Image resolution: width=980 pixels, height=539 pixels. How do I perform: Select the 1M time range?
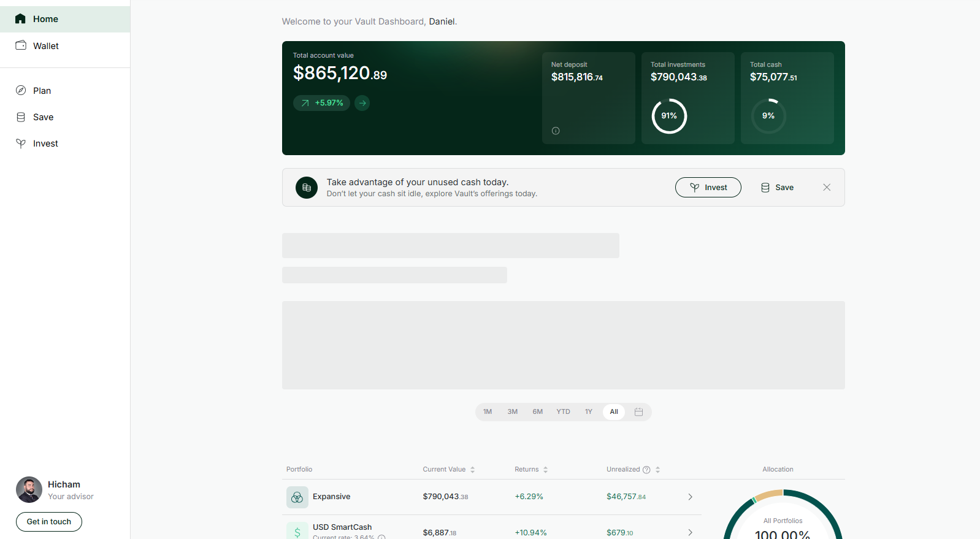(488, 412)
